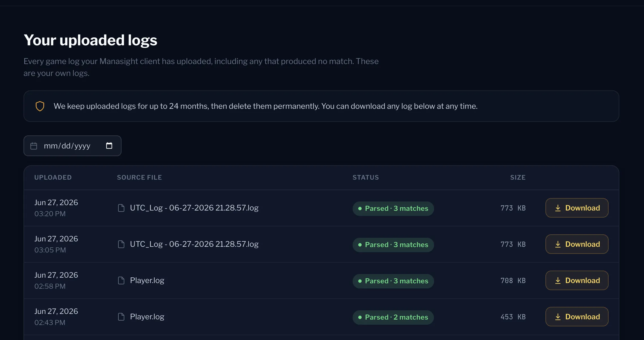The image size is (644, 340).
Task: Click the 24 months retention notice text
Action: click(266, 106)
